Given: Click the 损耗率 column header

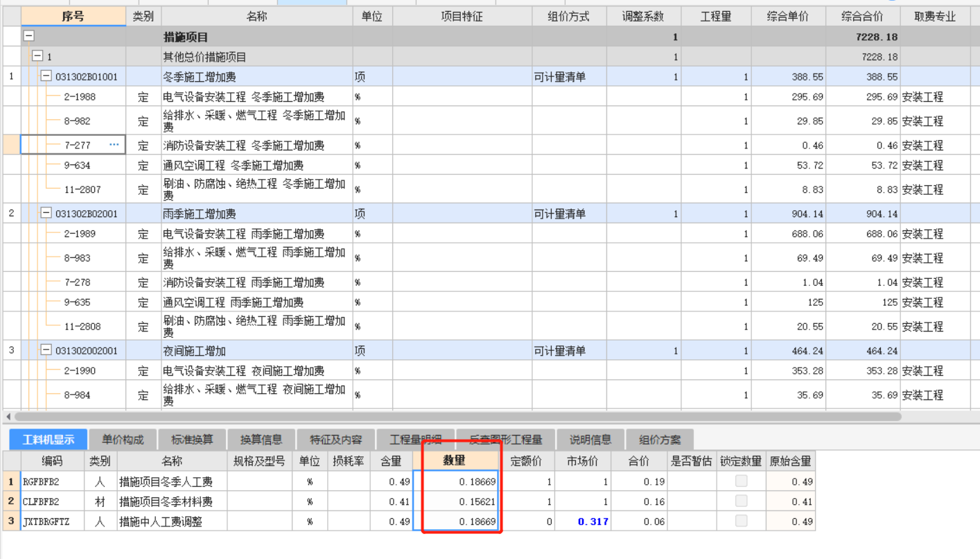Looking at the screenshot, I should [349, 461].
